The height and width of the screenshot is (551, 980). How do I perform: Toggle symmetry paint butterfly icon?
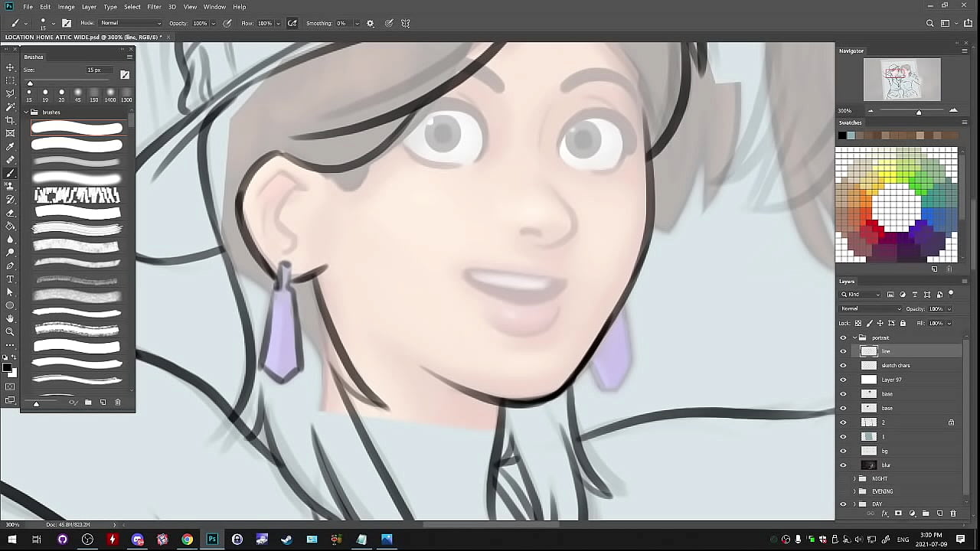point(406,23)
